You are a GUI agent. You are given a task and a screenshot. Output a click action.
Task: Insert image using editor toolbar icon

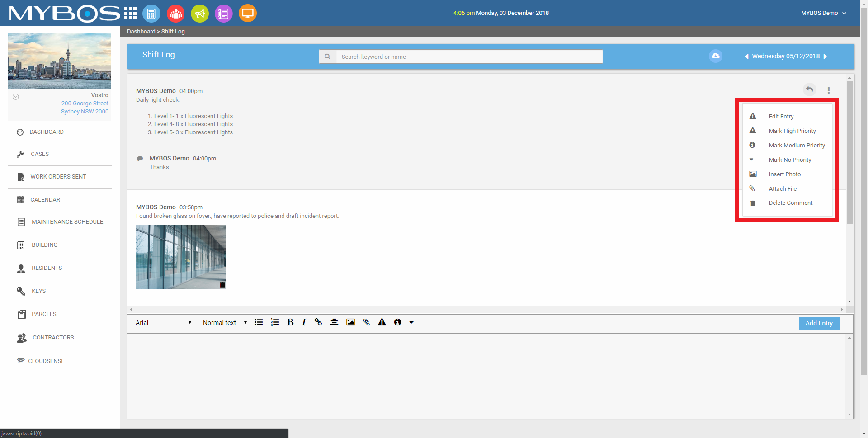coord(351,322)
